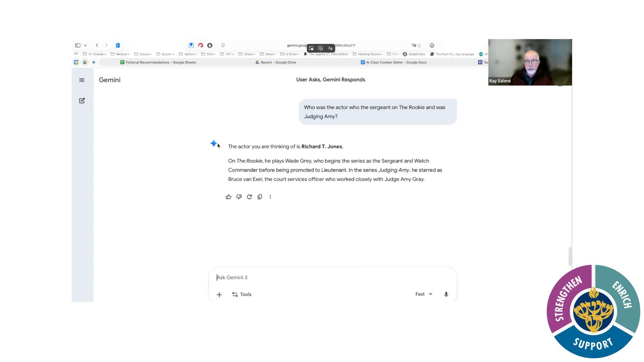Activate microphone voice input
The width and height of the screenshot is (644, 362).
(446, 294)
